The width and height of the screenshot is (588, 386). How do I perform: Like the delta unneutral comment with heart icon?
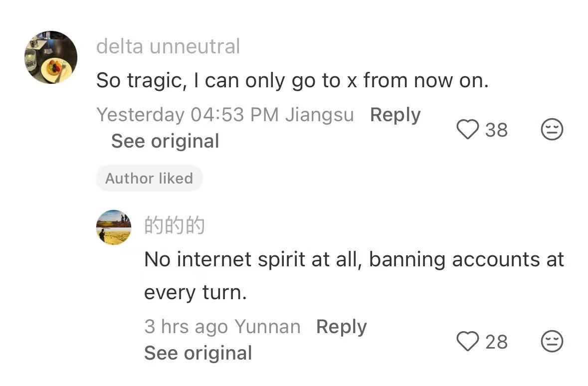[x=467, y=130]
